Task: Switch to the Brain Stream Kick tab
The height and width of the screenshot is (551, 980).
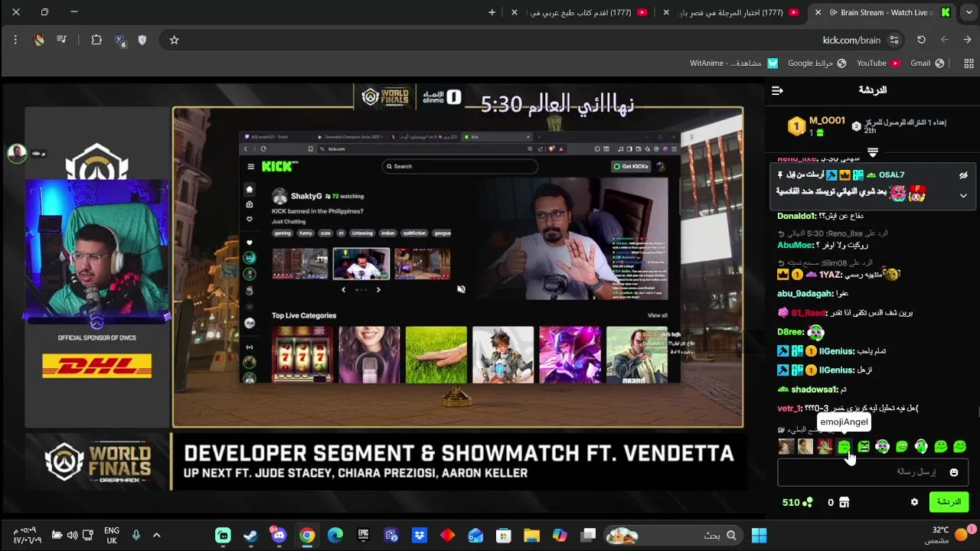Action: click(x=880, y=12)
